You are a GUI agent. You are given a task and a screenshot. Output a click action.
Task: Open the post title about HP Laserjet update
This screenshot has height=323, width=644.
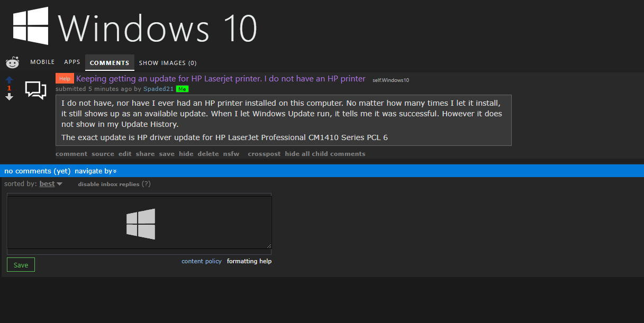tap(221, 79)
